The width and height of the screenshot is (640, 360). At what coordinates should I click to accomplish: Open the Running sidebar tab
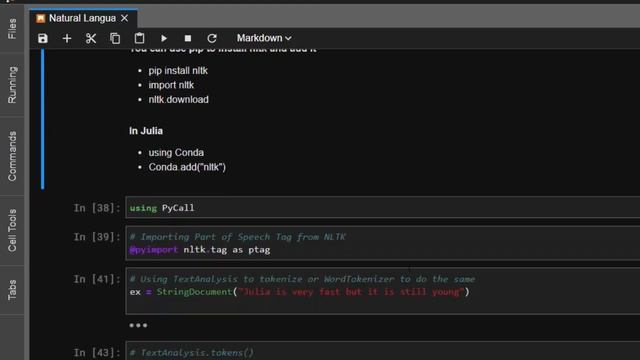click(12, 85)
